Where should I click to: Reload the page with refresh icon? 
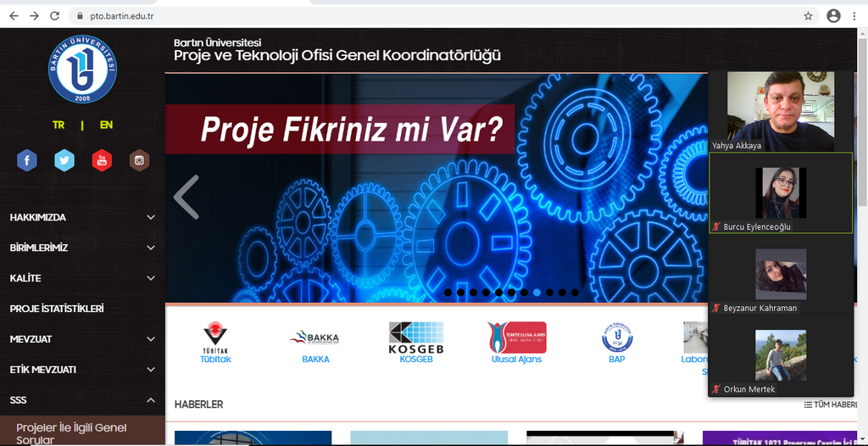[x=55, y=16]
